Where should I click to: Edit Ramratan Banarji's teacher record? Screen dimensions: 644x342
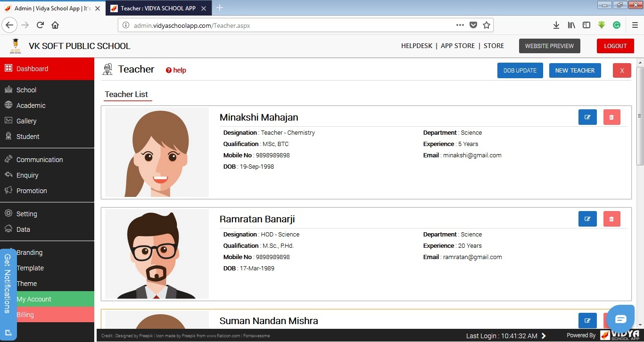(x=587, y=219)
